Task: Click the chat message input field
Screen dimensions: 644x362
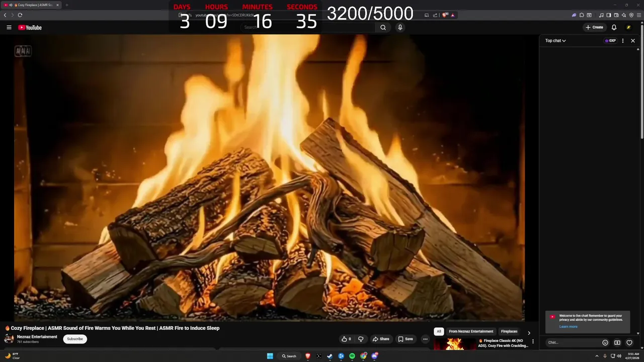Action: (573, 343)
